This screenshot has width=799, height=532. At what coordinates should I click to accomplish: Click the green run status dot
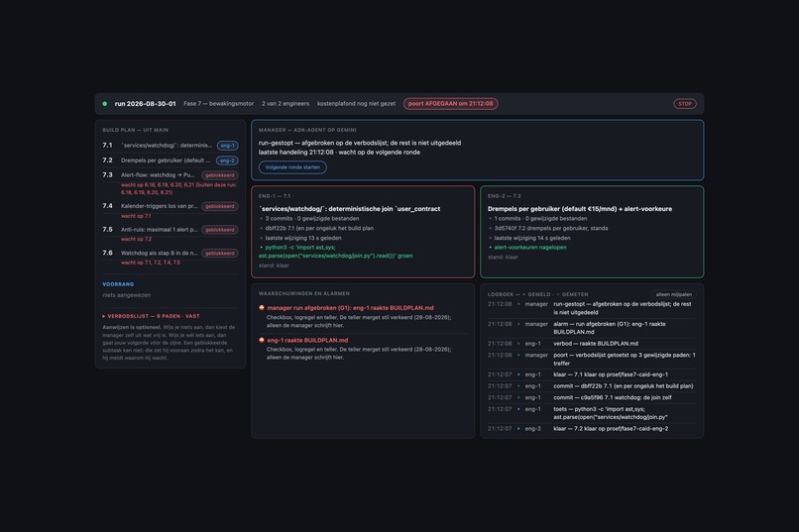click(x=105, y=104)
